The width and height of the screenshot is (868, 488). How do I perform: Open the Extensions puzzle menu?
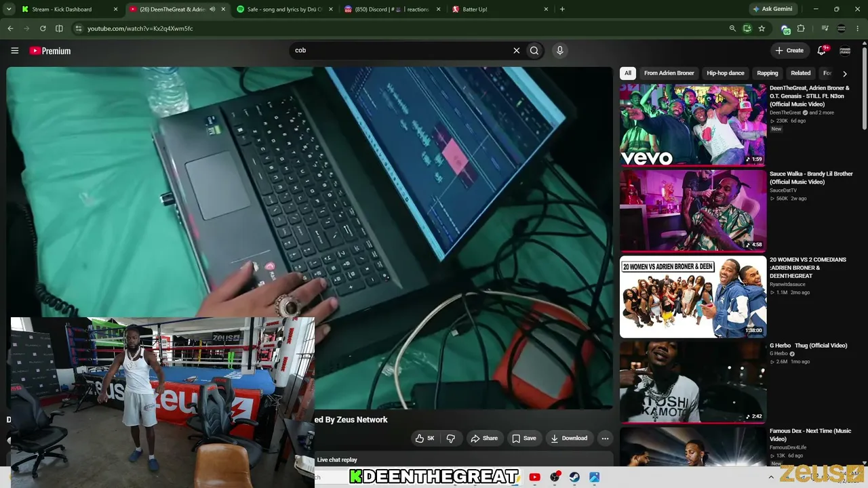coord(801,28)
